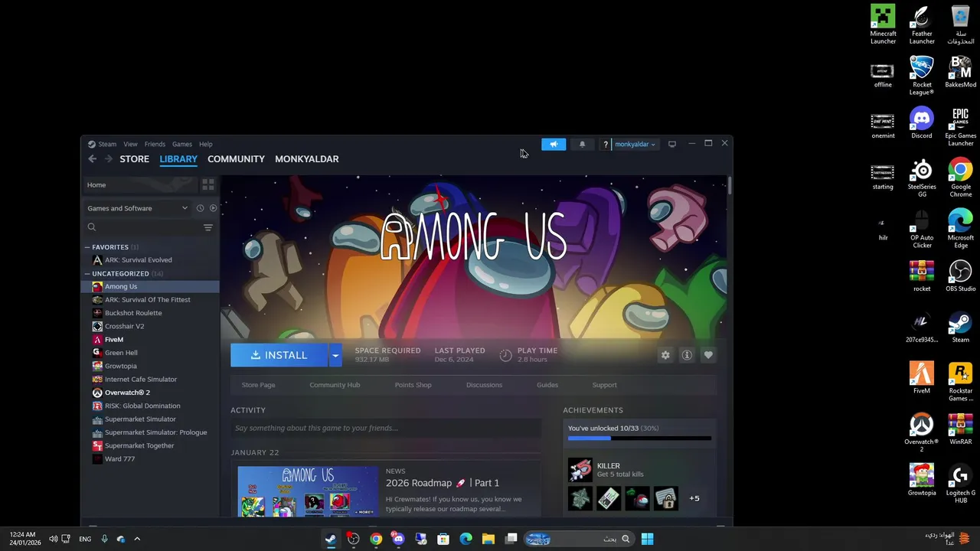Open the Logitech G HUB desktop icon
The height and width of the screenshot is (551, 980).
click(960, 484)
